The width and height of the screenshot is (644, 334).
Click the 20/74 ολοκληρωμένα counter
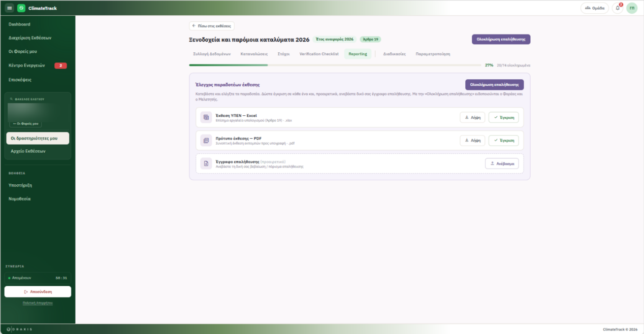click(513, 65)
